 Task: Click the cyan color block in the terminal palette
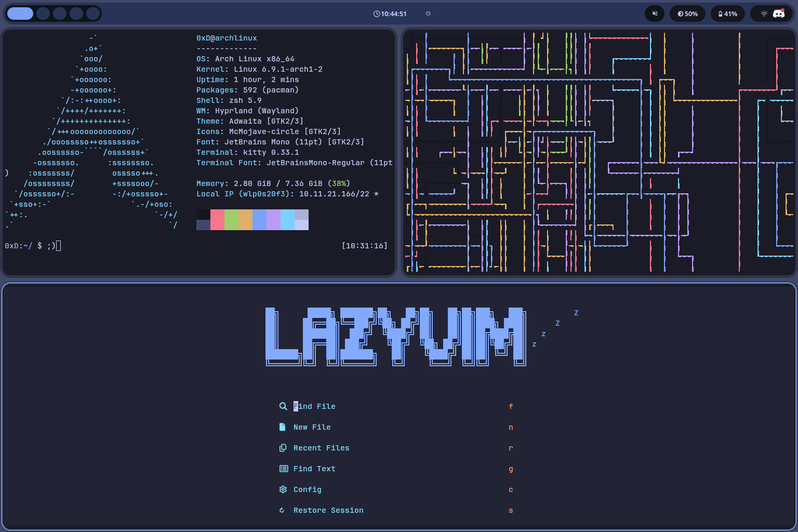287,220
